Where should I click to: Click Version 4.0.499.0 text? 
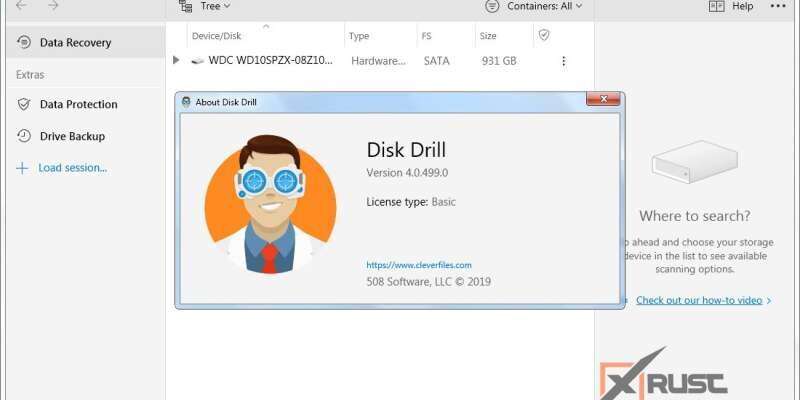coord(407,172)
